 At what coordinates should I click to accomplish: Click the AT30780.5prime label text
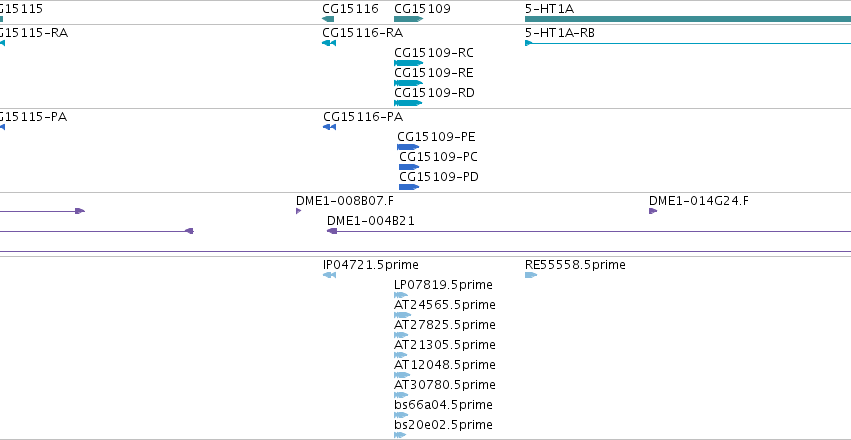[x=444, y=385]
